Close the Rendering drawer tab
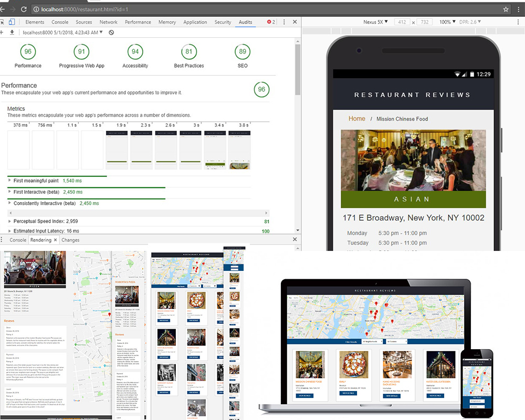 56,240
